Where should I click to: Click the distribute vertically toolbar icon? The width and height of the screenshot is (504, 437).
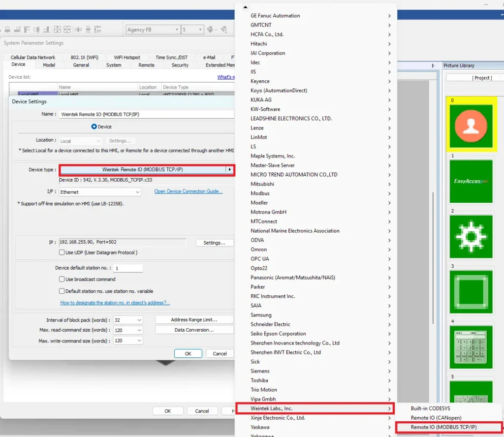coord(88,30)
